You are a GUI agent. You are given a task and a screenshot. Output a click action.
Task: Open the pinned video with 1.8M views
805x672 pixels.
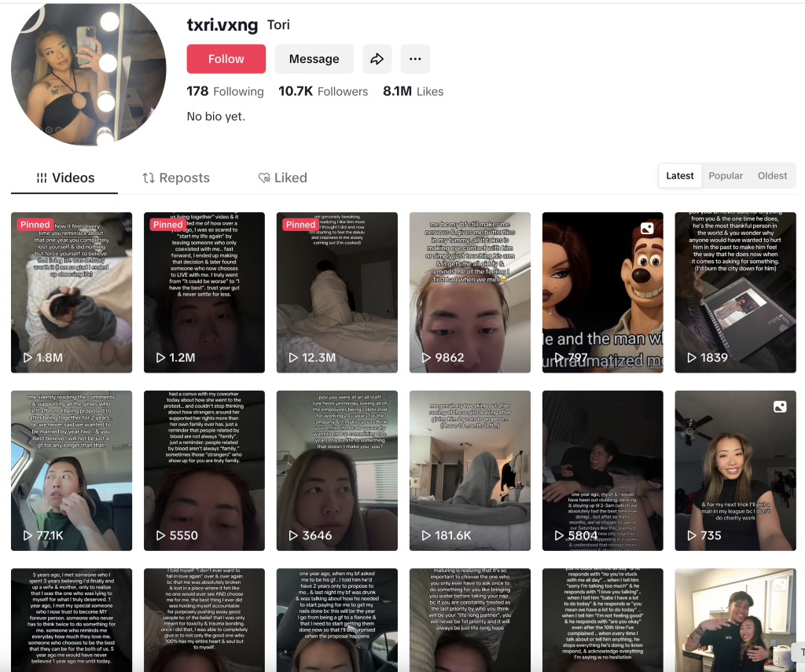click(x=72, y=292)
